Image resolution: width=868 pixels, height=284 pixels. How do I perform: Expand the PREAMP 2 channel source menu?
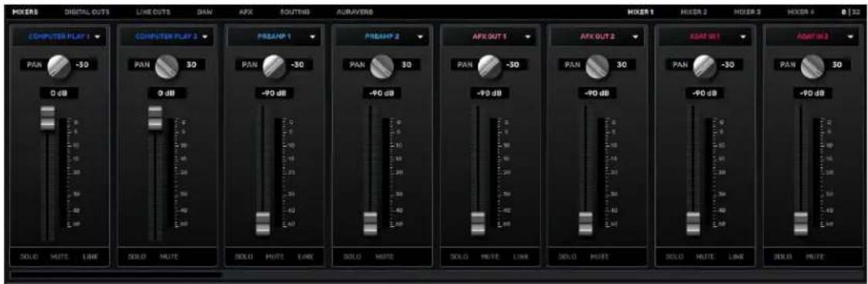[x=381, y=36]
